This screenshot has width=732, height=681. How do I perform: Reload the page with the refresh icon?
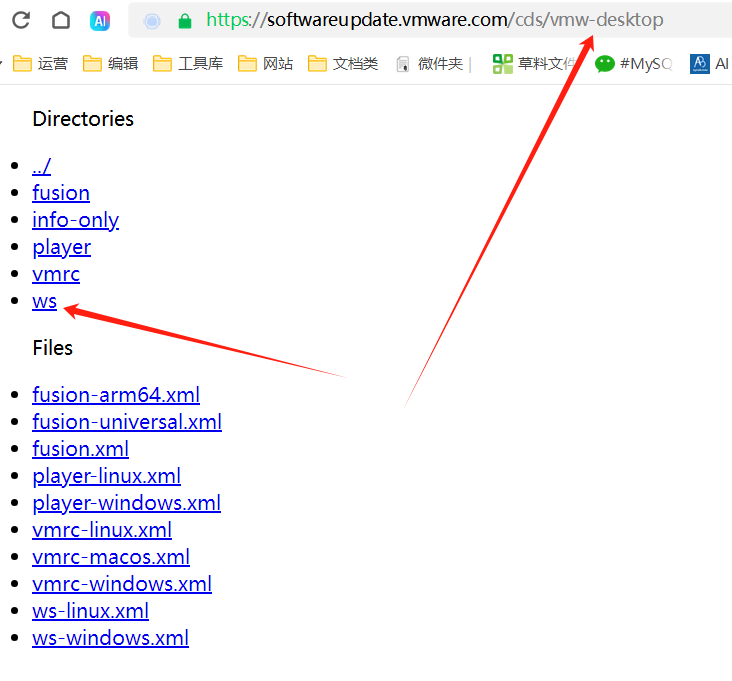coord(21,20)
